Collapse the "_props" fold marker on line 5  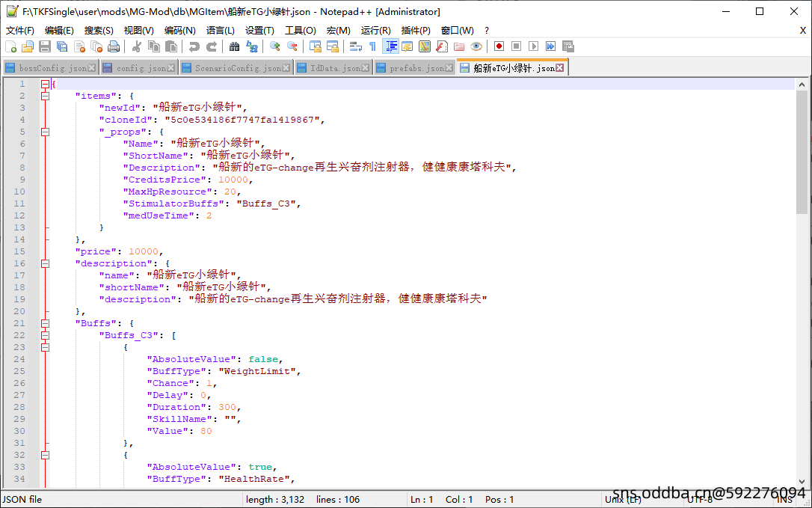[x=45, y=132]
